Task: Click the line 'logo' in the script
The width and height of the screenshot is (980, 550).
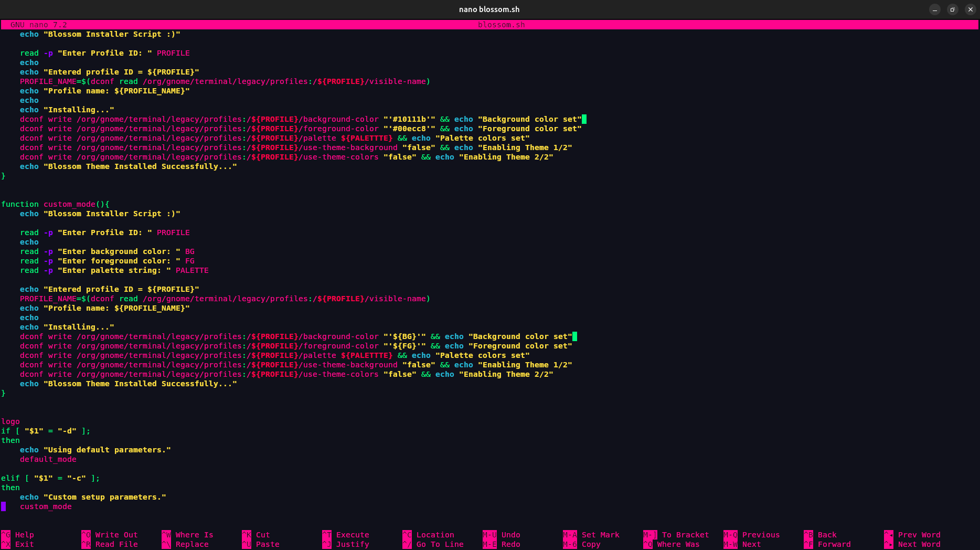Action: 10,421
